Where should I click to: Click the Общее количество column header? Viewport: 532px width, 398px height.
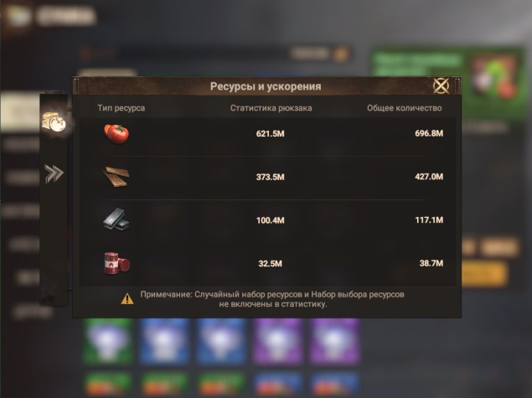(405, 108)
